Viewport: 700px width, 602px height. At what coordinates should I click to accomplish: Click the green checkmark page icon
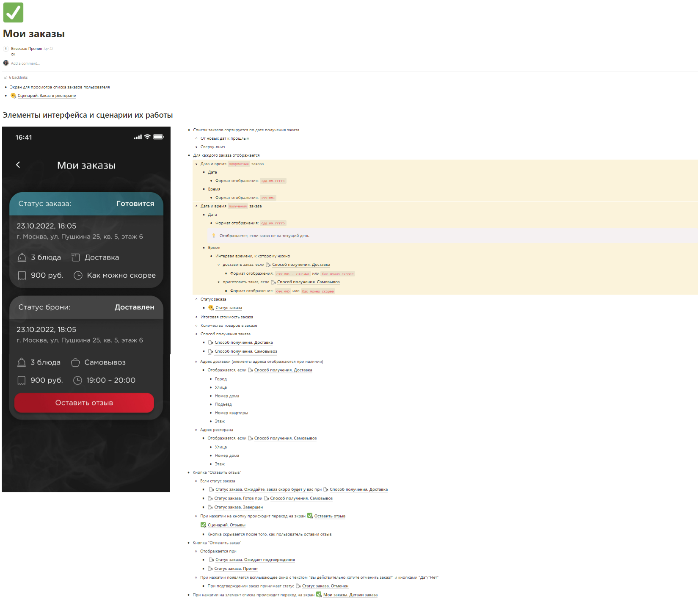13,12
